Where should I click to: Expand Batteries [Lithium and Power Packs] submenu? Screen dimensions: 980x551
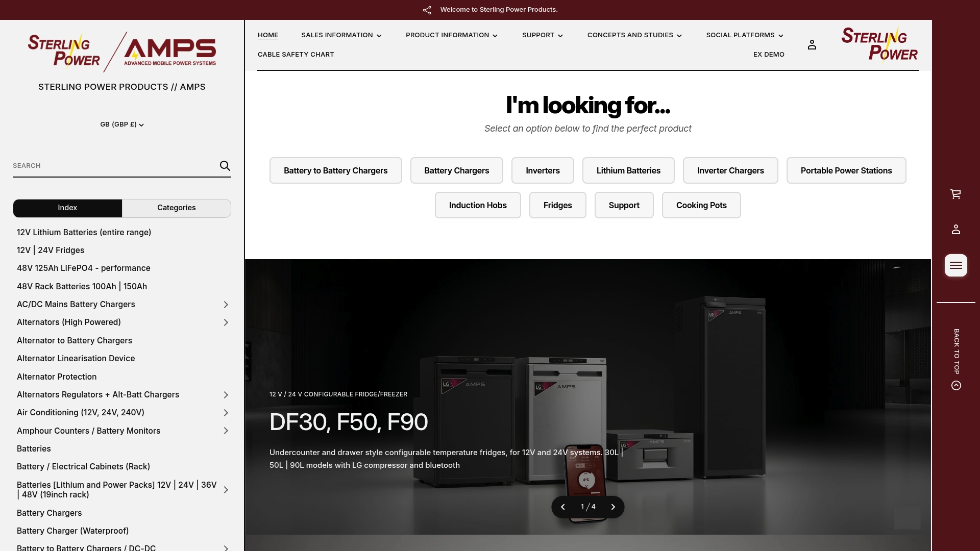(226, 490)
